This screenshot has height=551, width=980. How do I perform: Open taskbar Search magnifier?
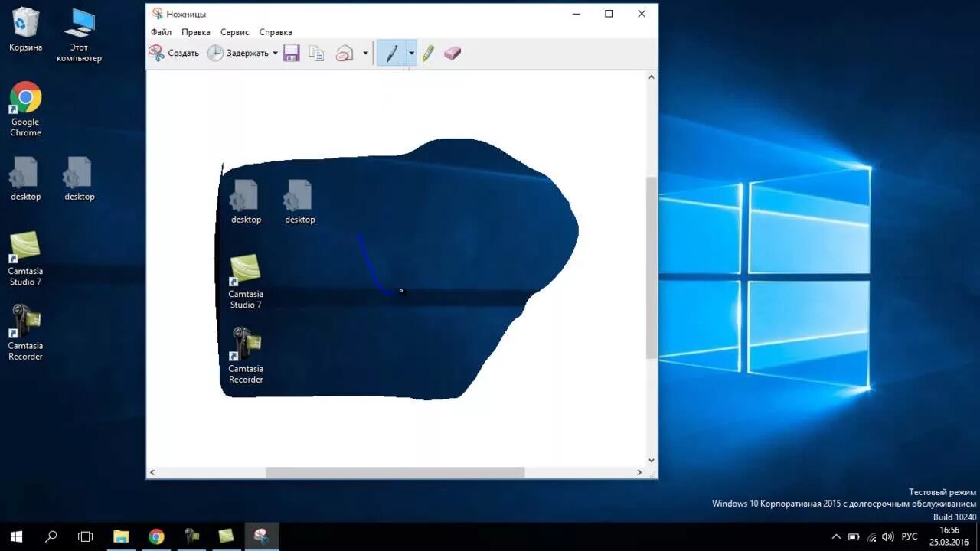click(51, 536)
